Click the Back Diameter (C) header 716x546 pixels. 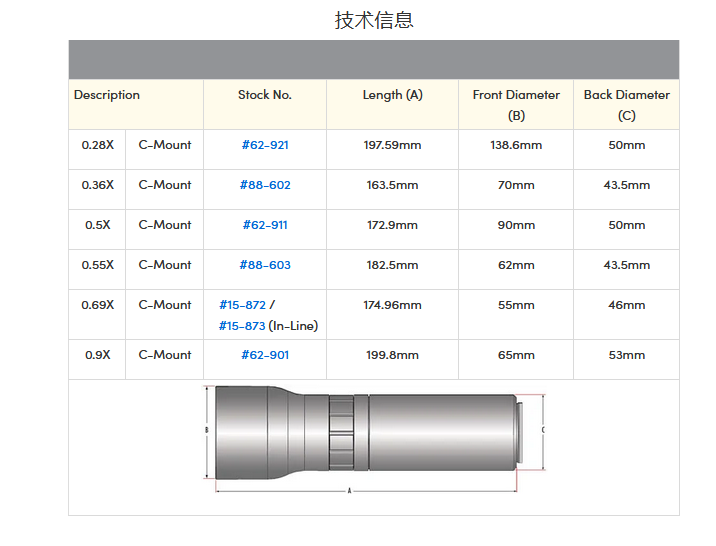(x=627, y=104)
